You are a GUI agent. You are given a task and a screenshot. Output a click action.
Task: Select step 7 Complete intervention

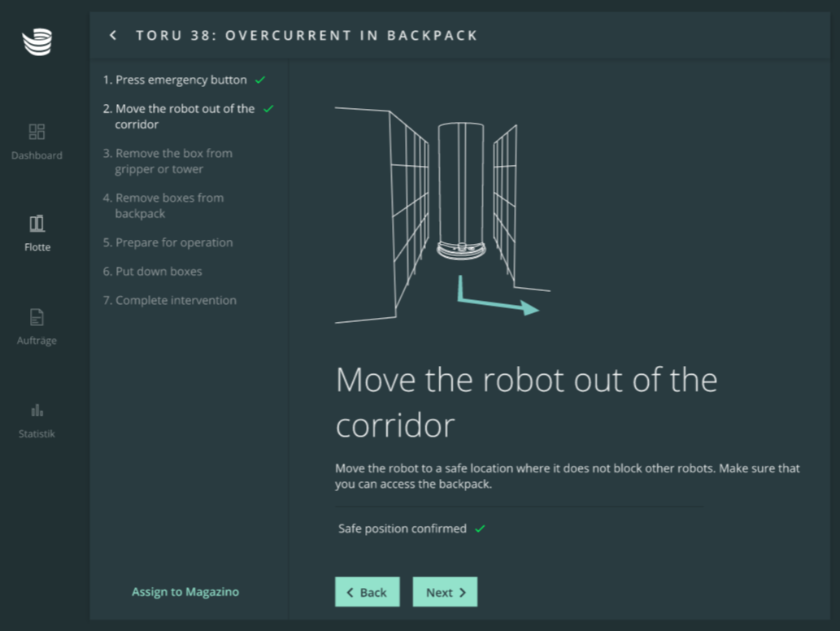pyautogui.click(x=169, y=301)
